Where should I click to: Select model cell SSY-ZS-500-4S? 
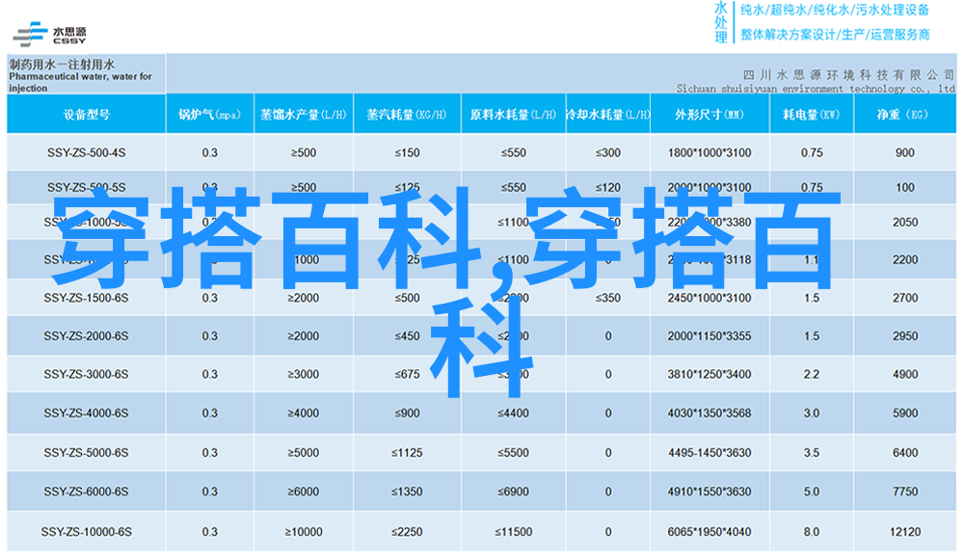point(86,152)
